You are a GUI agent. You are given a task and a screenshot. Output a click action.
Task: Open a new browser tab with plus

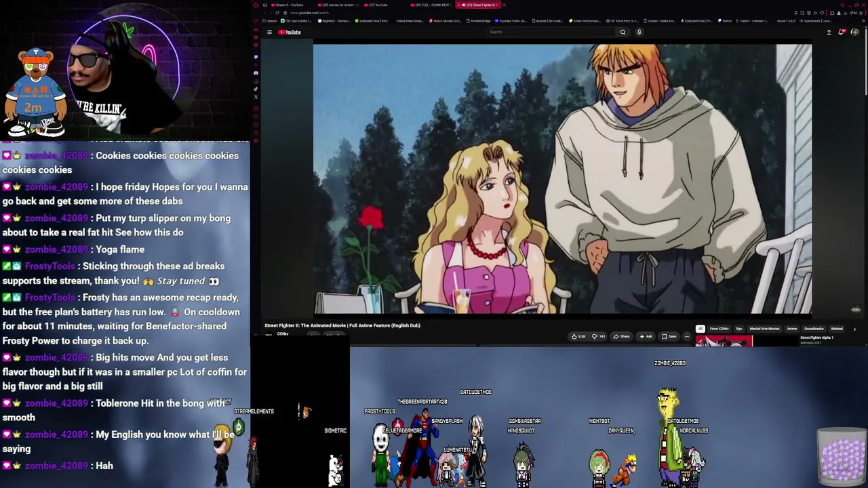[x=504, y=5]
